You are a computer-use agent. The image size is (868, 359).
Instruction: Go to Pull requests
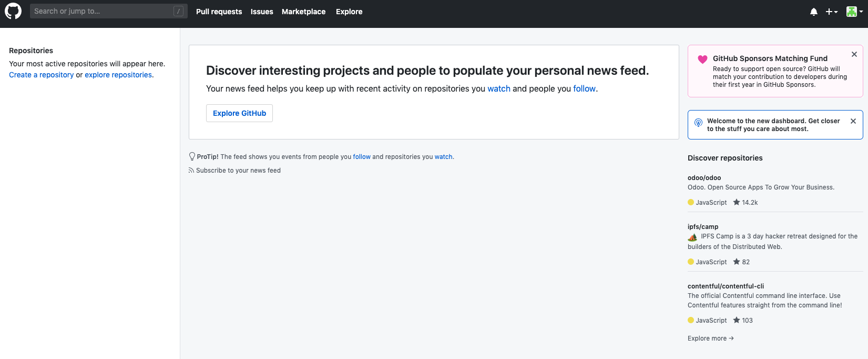click(219, 12)
